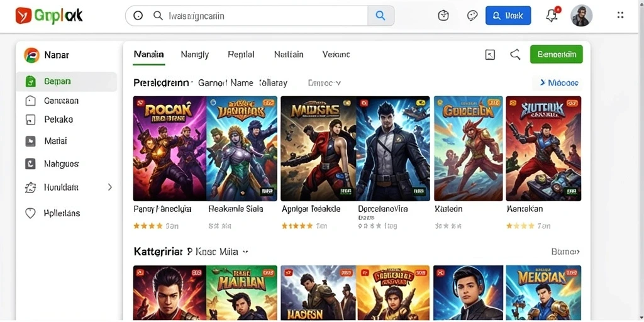Open the red warrior game thumbnail

tap(468, 148)
